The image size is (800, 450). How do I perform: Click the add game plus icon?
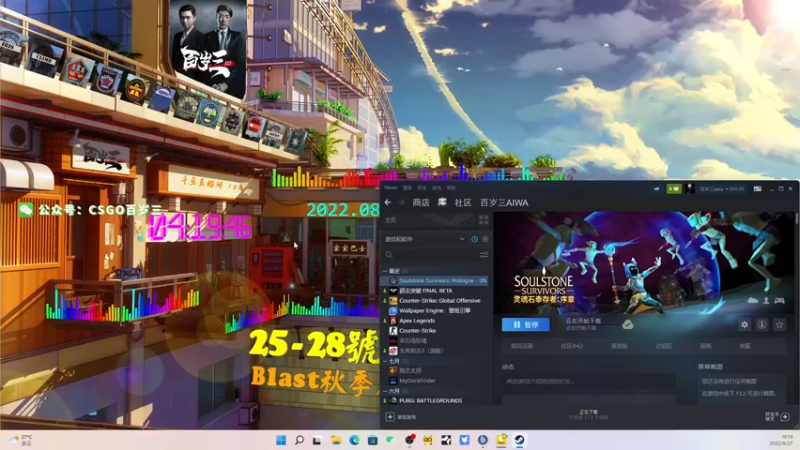(390, 417)
